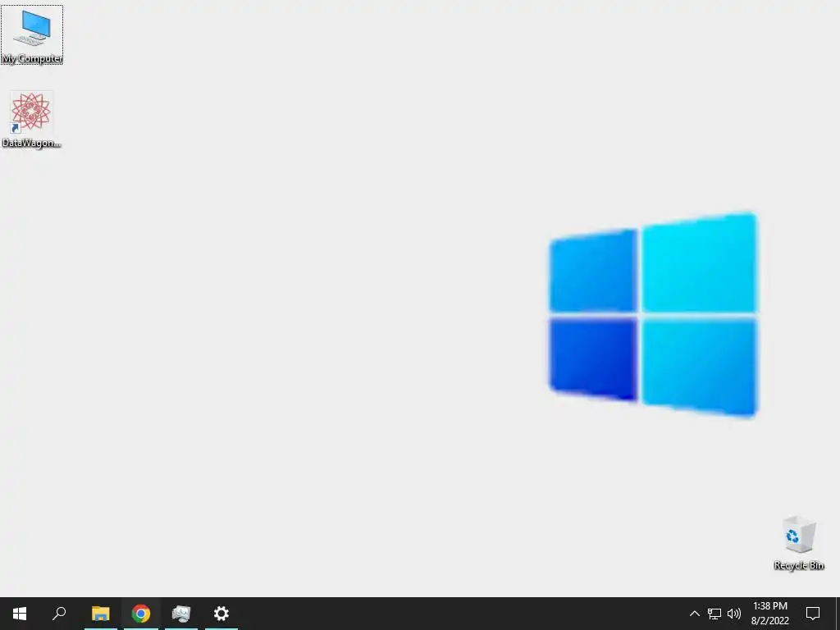Open network status tray icon

[x=714, y=614]
